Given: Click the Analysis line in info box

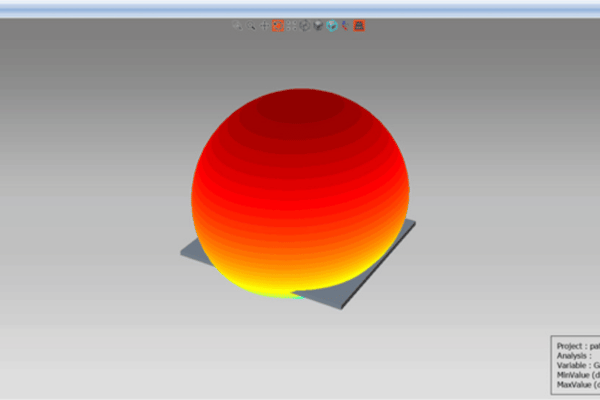Looking at the screenshot, I should pos(577,355).
